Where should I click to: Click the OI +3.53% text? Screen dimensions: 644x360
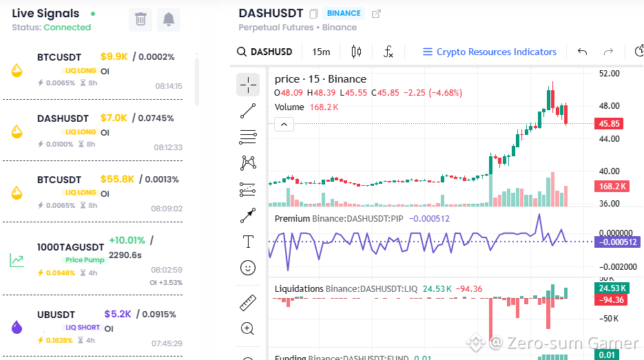166,282
